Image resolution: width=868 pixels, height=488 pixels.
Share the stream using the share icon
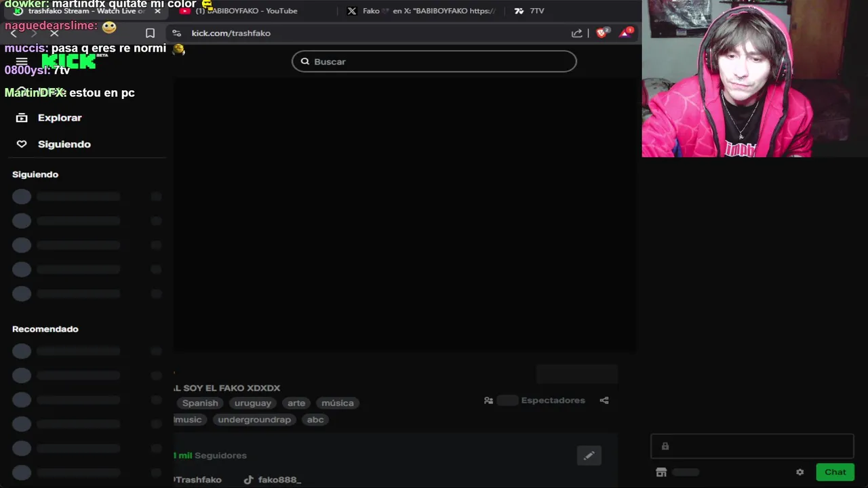[604, 401]
